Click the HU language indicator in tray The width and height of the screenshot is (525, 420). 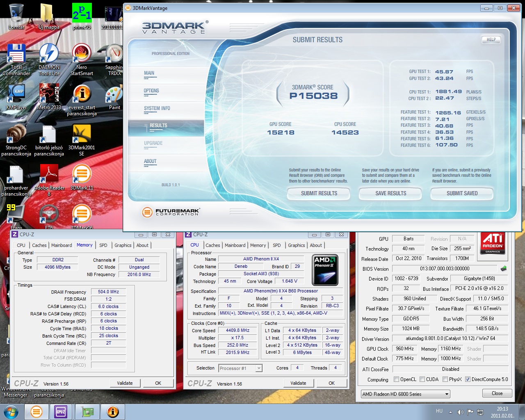pyautogui.click(x=439, y=411)
